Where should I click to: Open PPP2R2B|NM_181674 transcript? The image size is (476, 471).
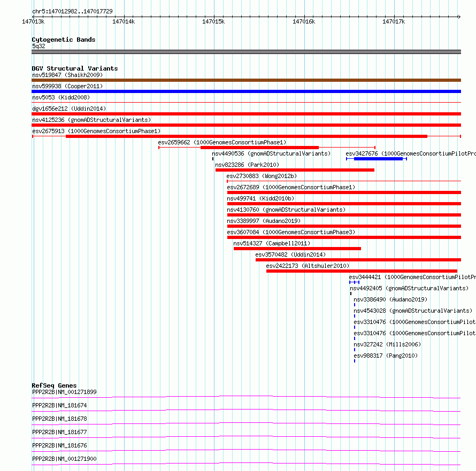59,405
